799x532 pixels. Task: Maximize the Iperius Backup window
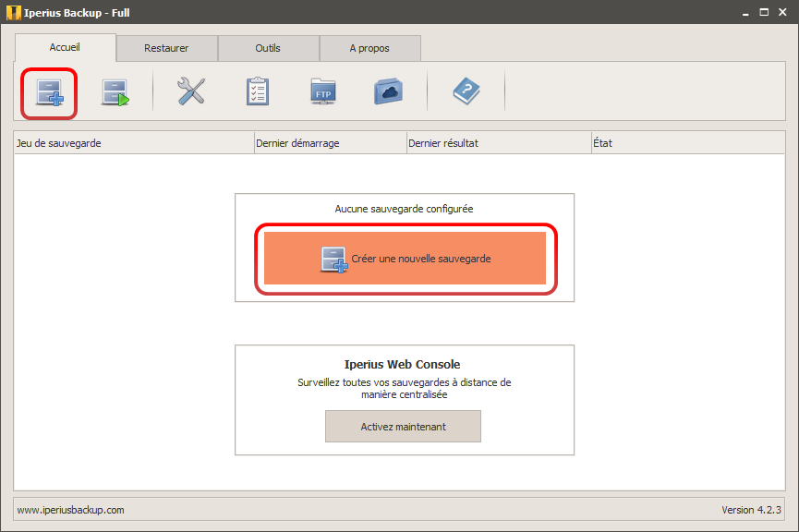764,13
